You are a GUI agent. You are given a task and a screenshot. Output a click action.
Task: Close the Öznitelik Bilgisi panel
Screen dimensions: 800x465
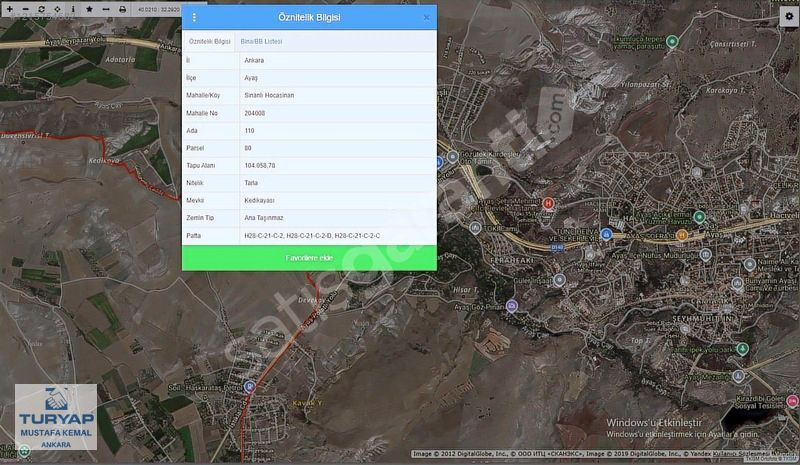[426, 18]
